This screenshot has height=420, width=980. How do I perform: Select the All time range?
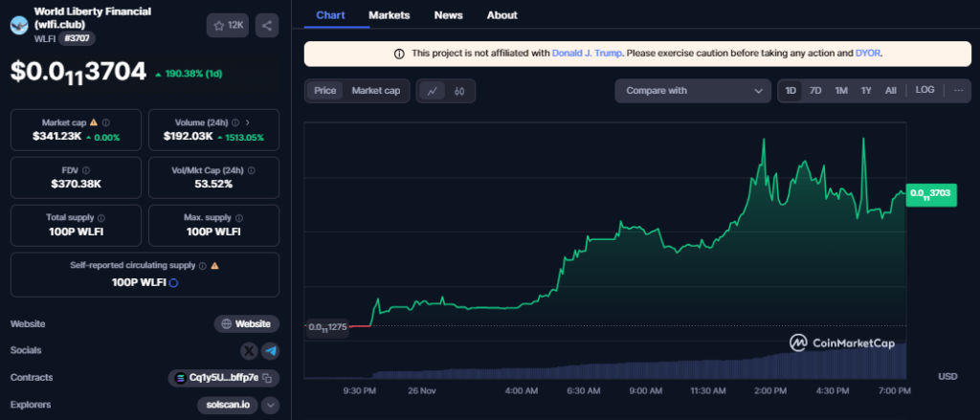pos(891,91)
